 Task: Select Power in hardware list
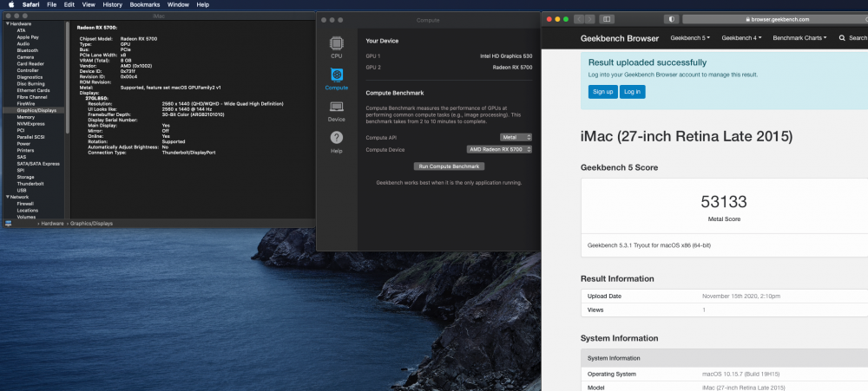point(23,144)
